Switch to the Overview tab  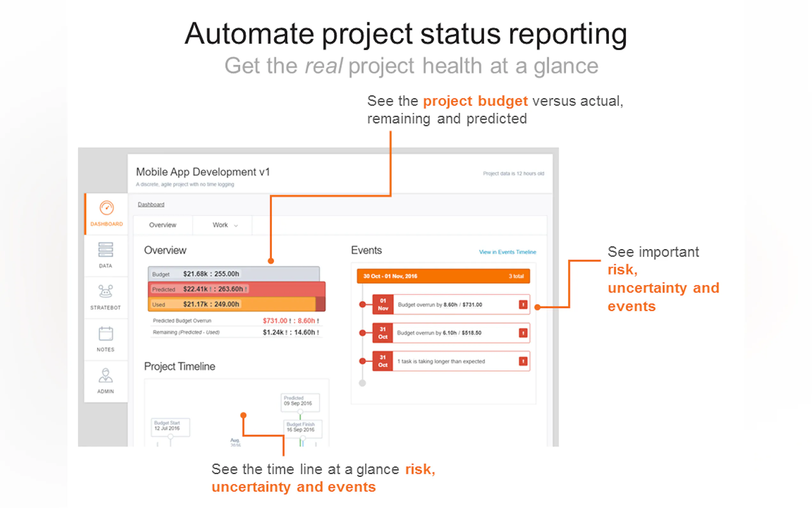162,225
